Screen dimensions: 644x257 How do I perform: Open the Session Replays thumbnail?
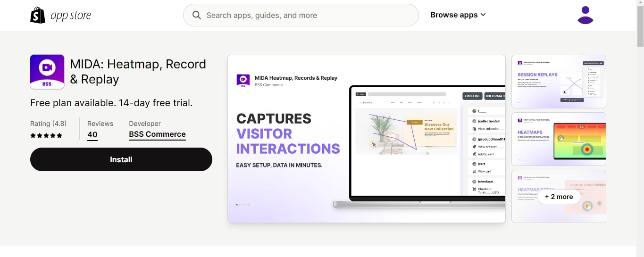click(x=559, y=82)
